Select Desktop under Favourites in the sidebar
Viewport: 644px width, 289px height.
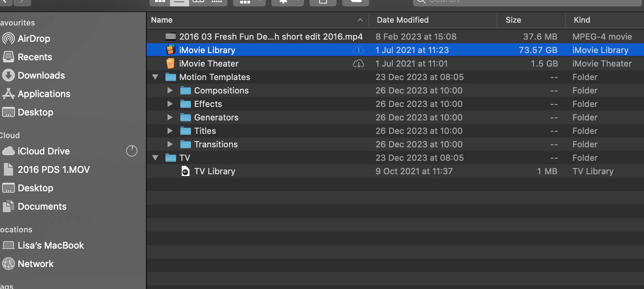[x=28, y=112]
